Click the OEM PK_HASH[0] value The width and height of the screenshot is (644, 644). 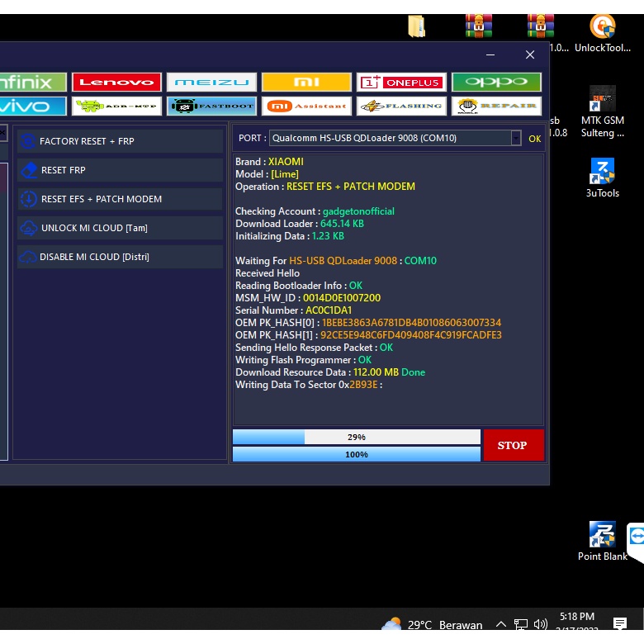coord(411,322)
